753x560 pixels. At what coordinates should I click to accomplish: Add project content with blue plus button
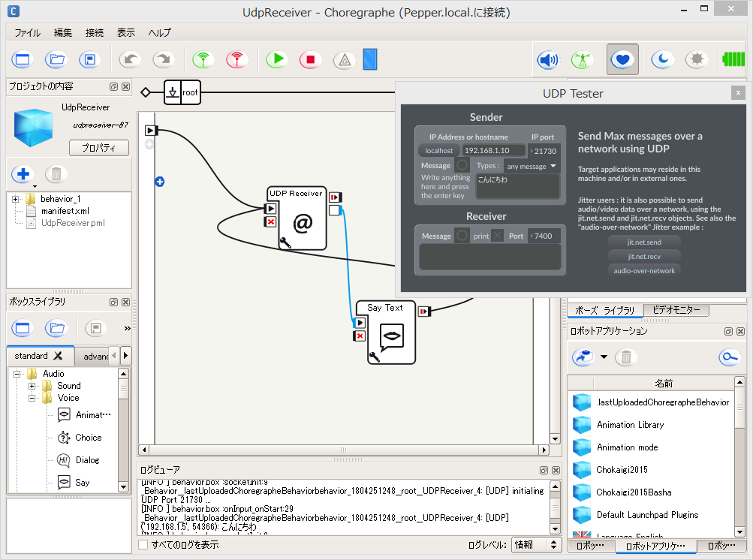(x=23, y=174)
